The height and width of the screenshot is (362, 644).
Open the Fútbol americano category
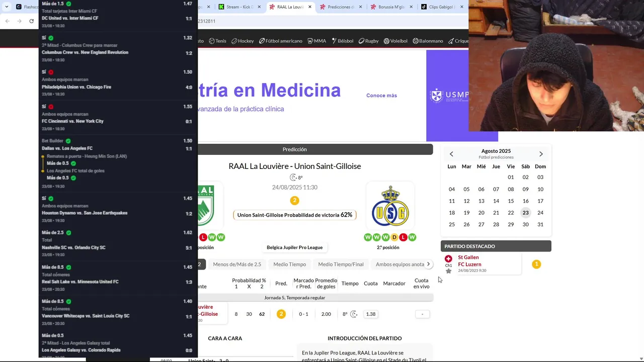[x=281, y=41]
